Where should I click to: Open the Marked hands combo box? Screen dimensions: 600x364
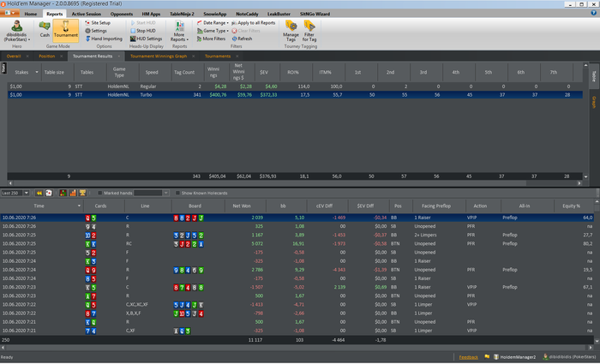coord(151,193)
